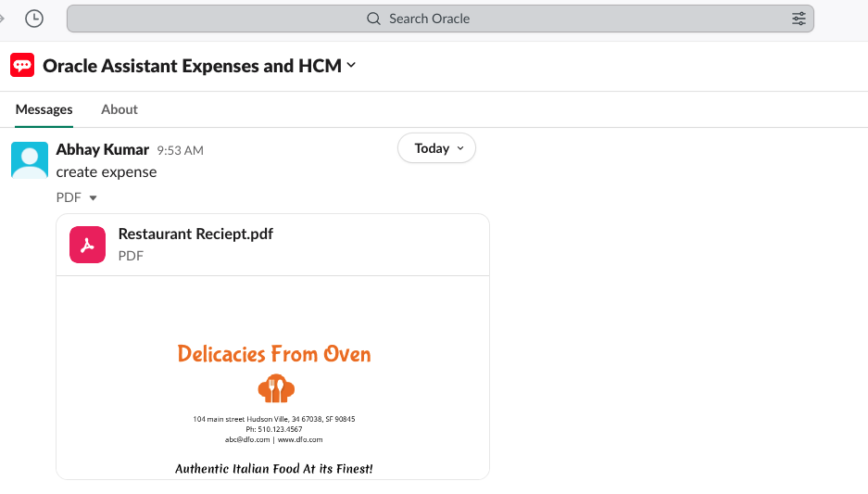
Task: Switch to the About tab
Action: 120,109
